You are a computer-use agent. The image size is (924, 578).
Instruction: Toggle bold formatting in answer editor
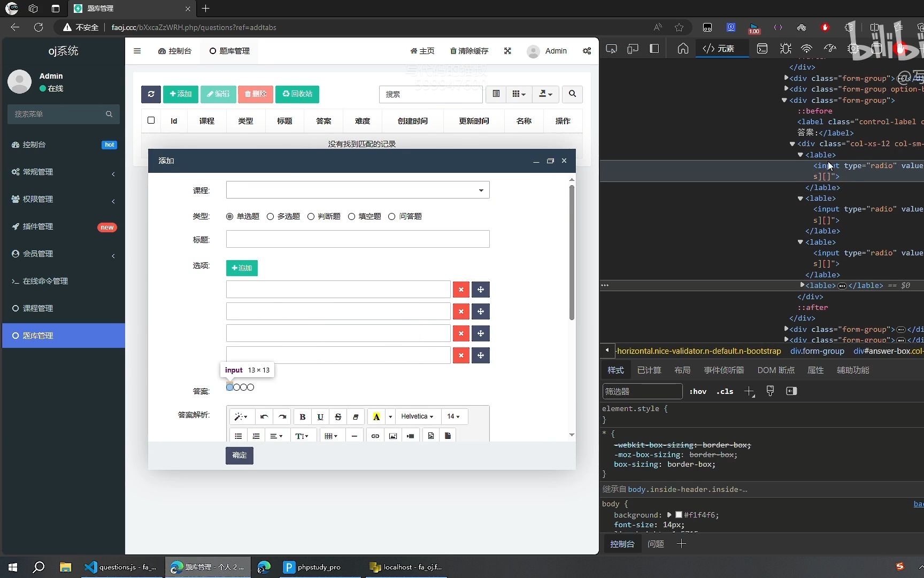302,417
